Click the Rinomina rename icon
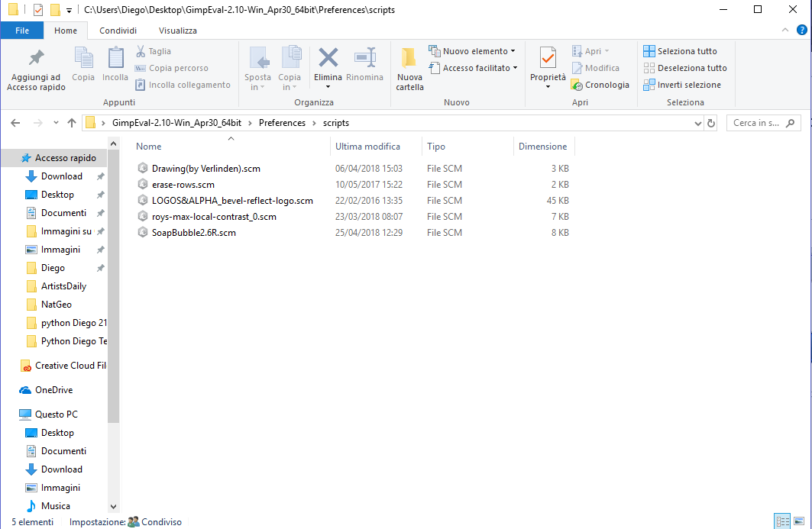Viewport: 812px width, 529px height. [364, 57]
